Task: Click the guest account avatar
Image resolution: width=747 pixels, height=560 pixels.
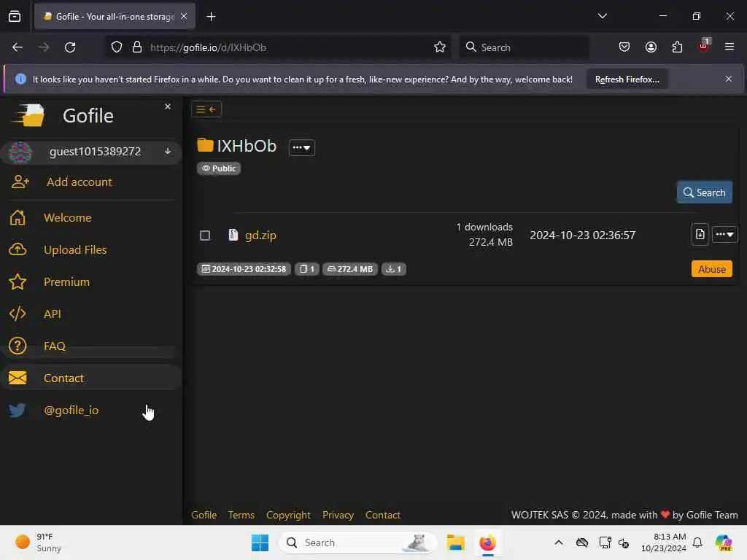Action: point(20,152)
